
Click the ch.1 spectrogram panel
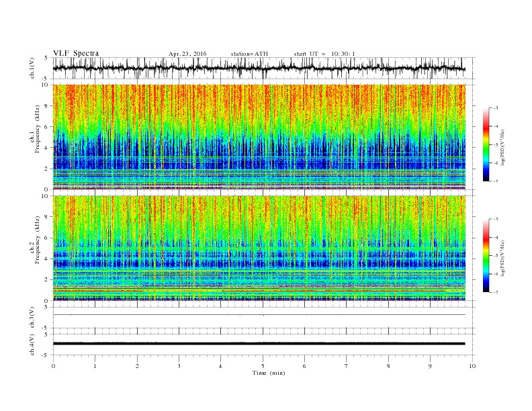point(259,137)
